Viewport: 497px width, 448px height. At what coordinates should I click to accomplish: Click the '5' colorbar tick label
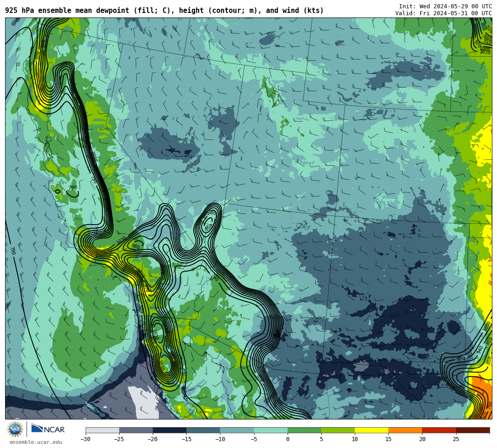point(321,439)
